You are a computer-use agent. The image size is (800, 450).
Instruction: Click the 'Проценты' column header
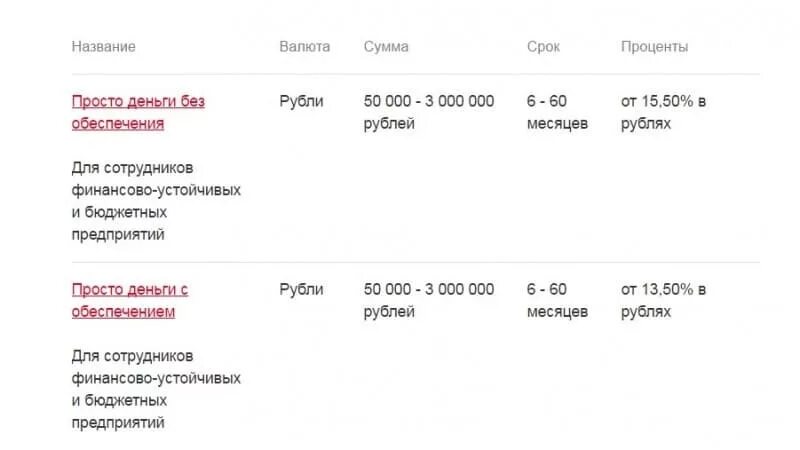(x=655, y=46)
